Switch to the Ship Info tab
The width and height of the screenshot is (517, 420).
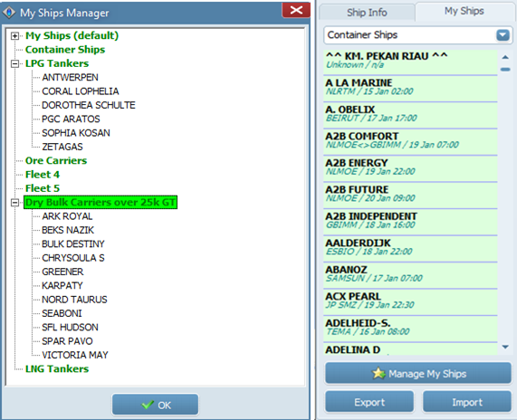pos(367,13)
